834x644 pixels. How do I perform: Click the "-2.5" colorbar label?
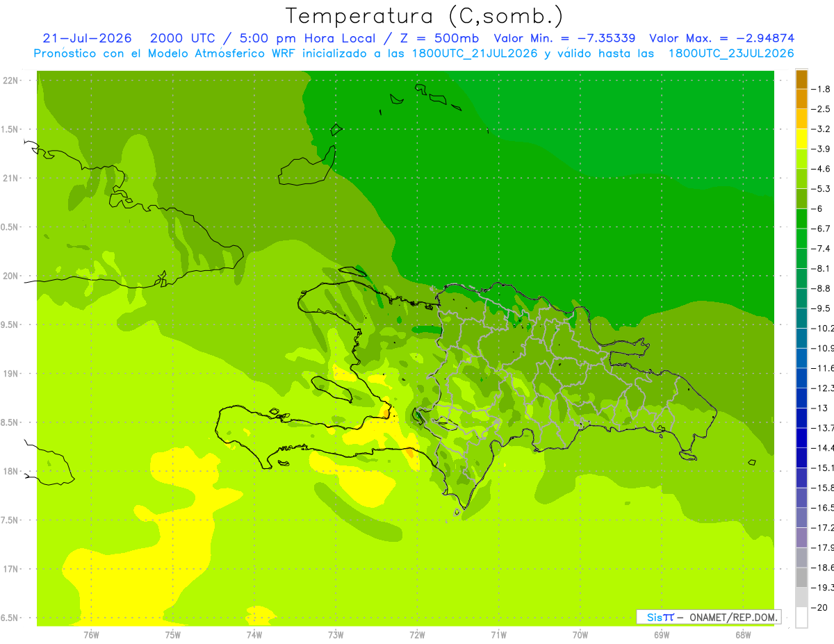pos(821,109)
